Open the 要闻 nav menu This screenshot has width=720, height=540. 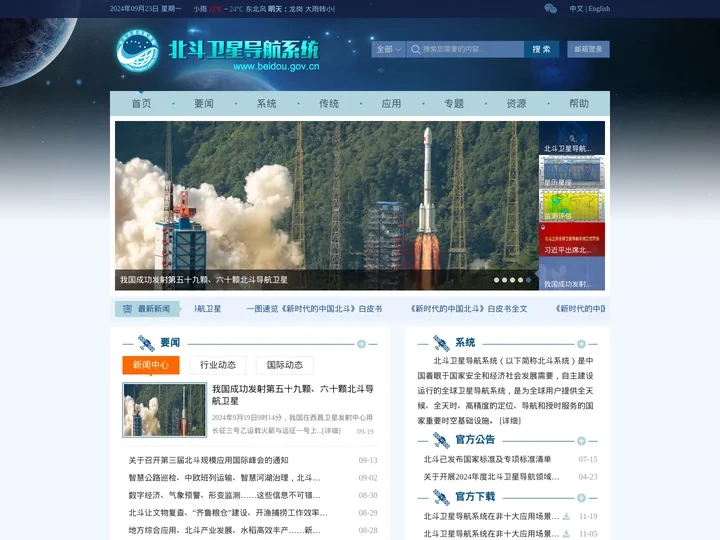[204, 104]
